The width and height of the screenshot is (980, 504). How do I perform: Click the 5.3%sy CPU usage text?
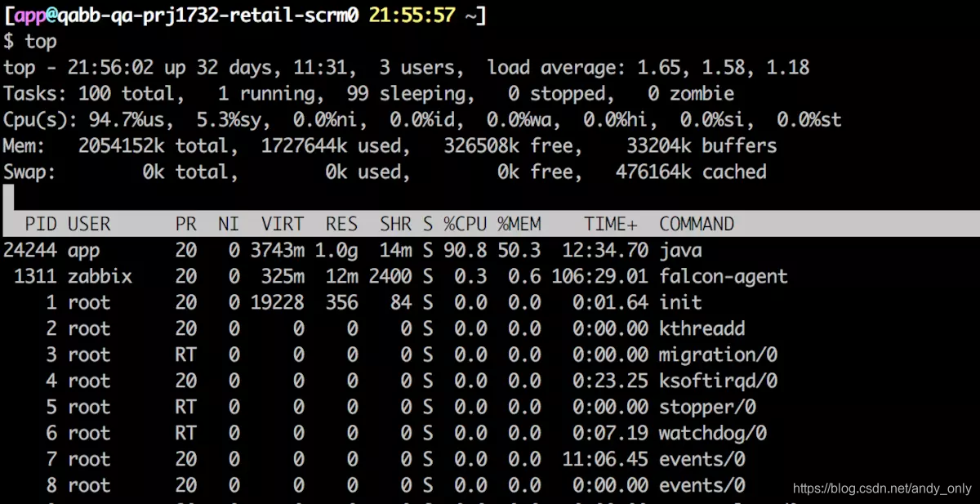click(234, 119)
